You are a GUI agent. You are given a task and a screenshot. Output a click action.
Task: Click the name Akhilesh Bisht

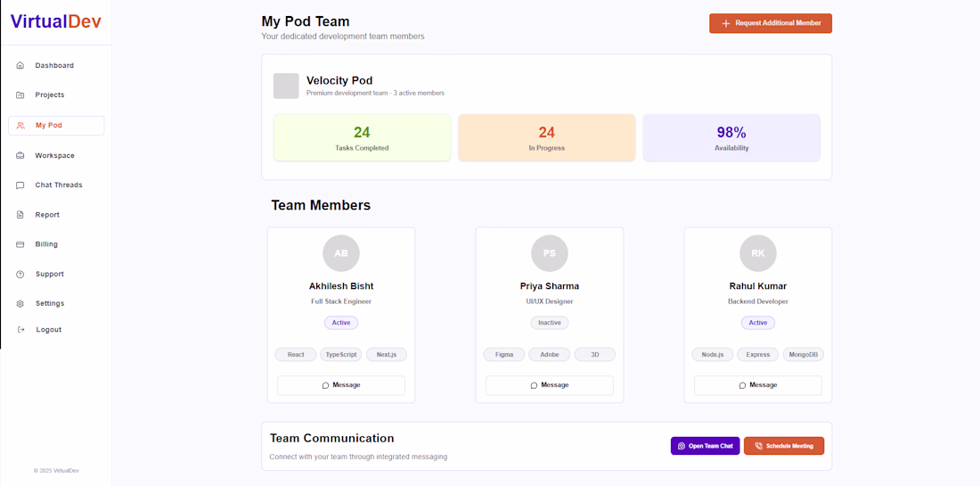[x=341, y=286]
